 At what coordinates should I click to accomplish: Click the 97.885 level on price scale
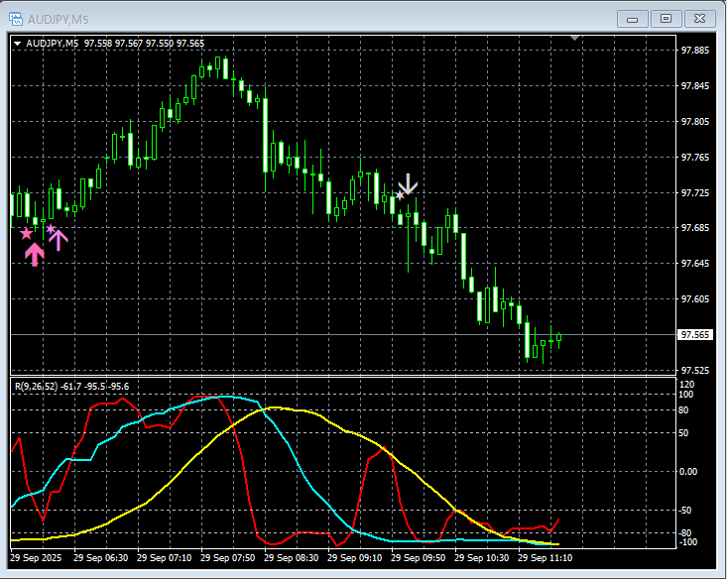[x=694, y=51]
